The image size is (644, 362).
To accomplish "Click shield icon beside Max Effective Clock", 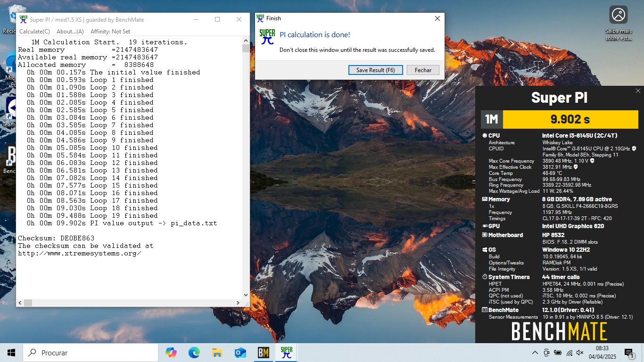I will click(576, 167).
